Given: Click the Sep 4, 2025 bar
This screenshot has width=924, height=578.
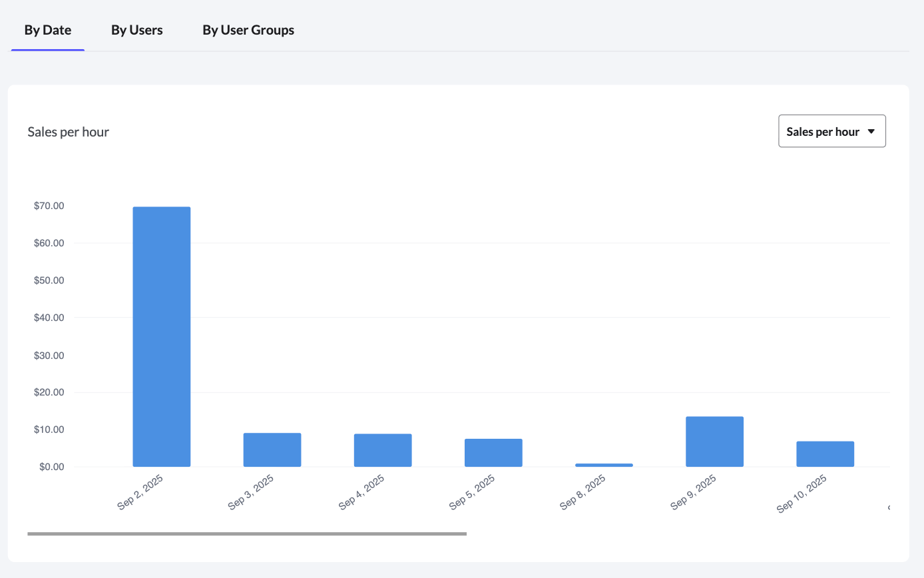Looking at the screenshot, I should [x=383, y=450].
